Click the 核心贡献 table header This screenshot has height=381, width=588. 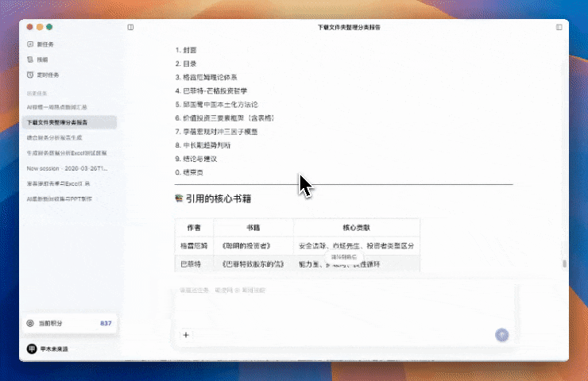[x=356, y=227]
